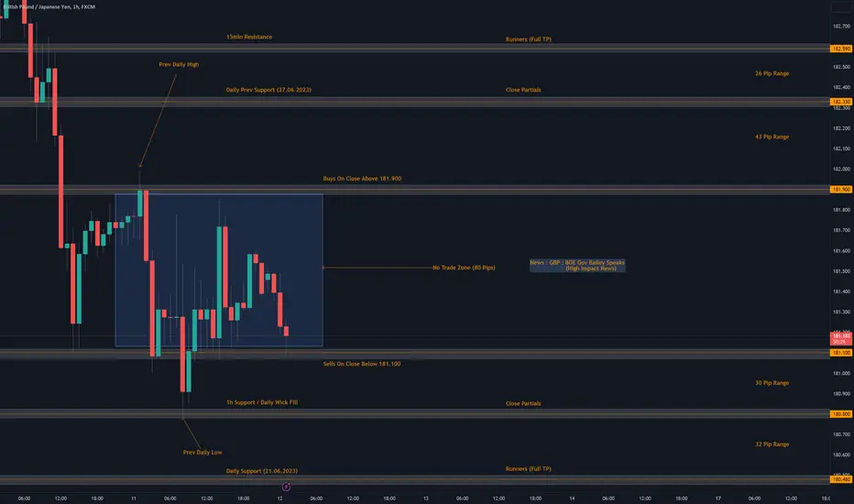Click the orange 180.400 price tag
The width and height of the screenshot is (854, 504).
pyautogui.click(x=841, y=479)
